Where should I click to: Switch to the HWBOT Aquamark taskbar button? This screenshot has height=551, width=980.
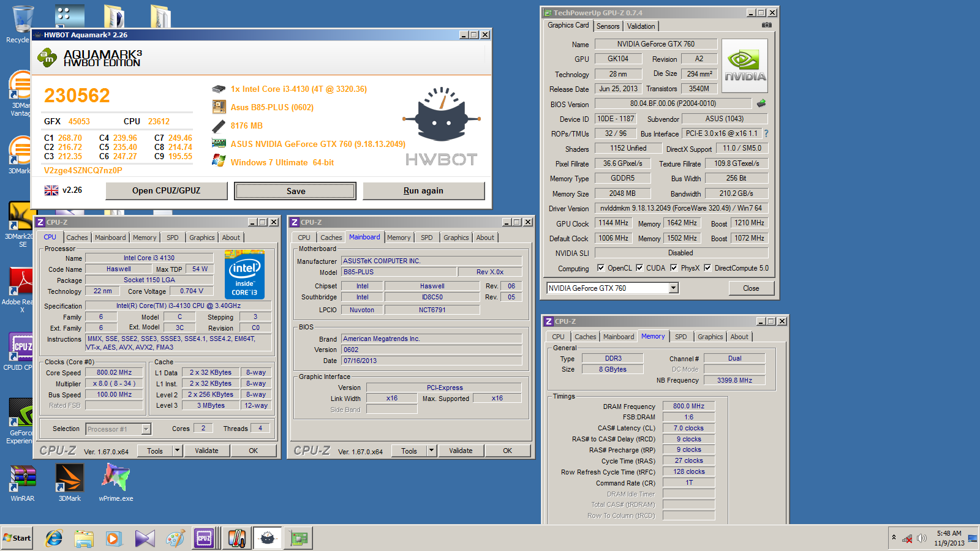tap(267, 538)
